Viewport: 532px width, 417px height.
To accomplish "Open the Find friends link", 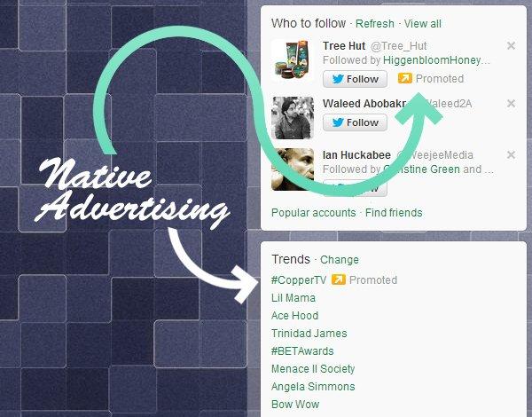I will (x=394, y=213).
